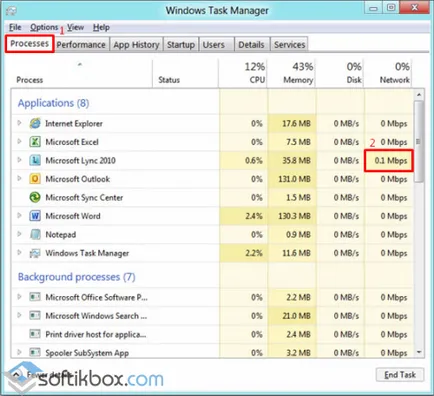Click the vertical scrollbar thumb
This screenshot has width=434, height=396.
pos(419,141)
